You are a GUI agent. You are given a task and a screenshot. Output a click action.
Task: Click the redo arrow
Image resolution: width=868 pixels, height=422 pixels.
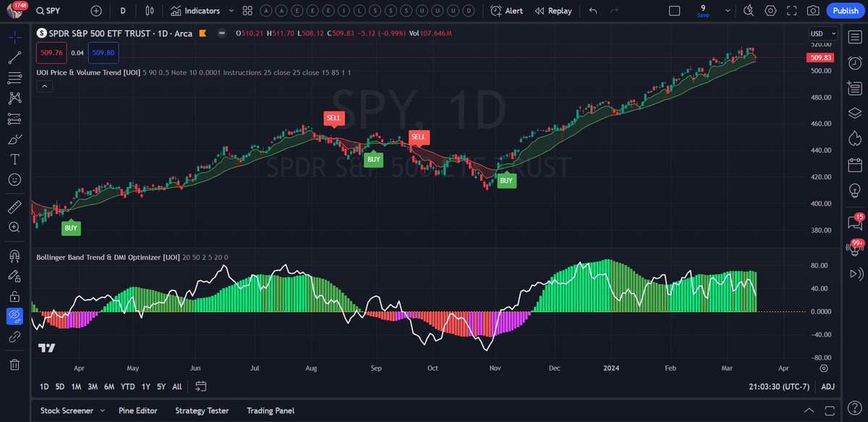tap(615, 11)
